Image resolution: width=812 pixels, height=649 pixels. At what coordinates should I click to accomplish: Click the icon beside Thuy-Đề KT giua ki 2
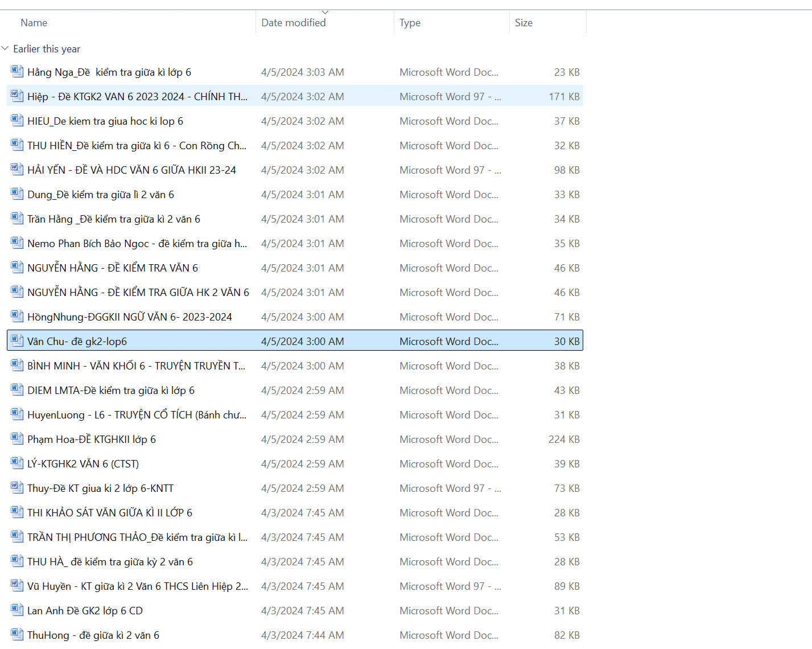(17, 488)
